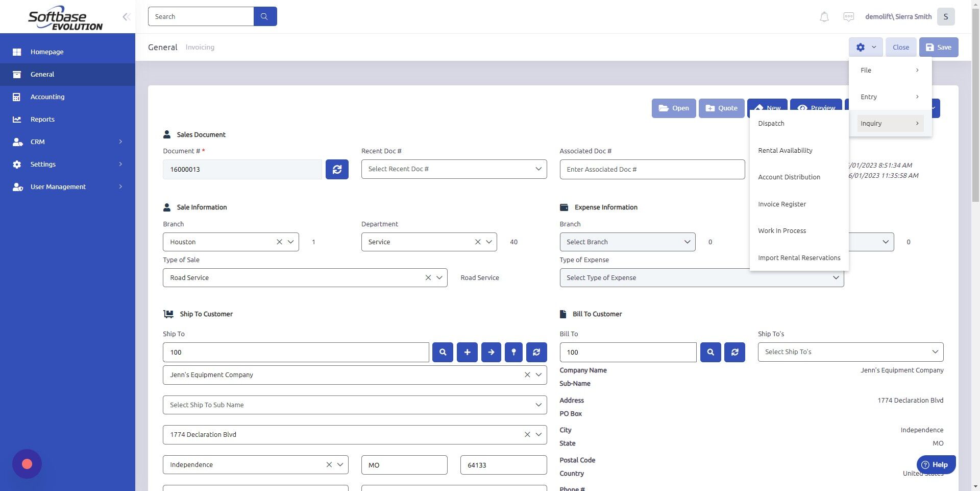Open the File submenu
This screenshot has width=980, height=491.
[890, 70]
